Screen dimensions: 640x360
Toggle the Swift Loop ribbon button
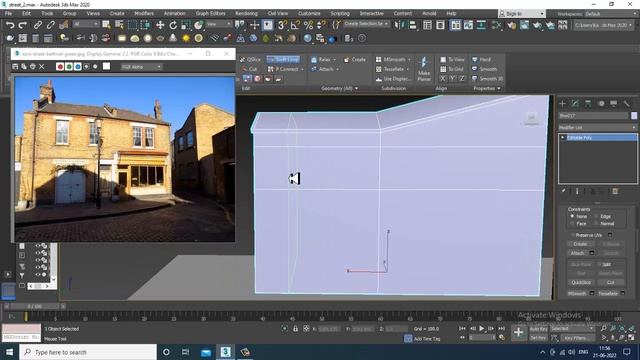283,60
